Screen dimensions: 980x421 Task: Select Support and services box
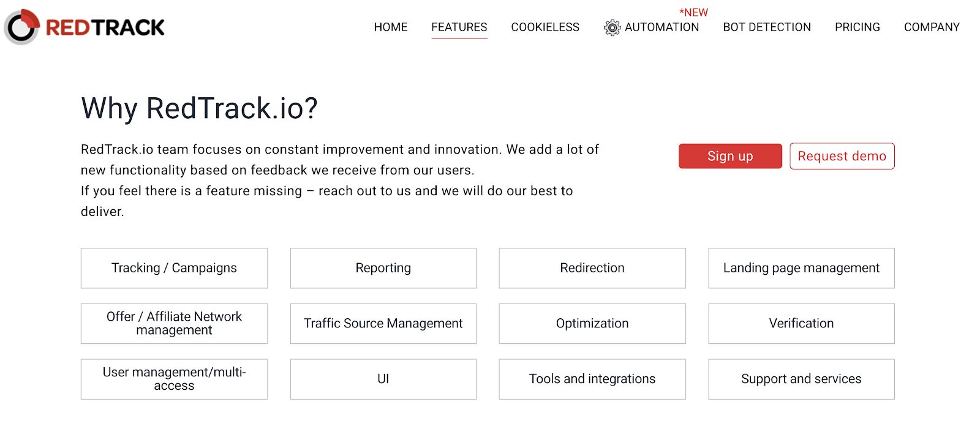[x=802, y=379]
